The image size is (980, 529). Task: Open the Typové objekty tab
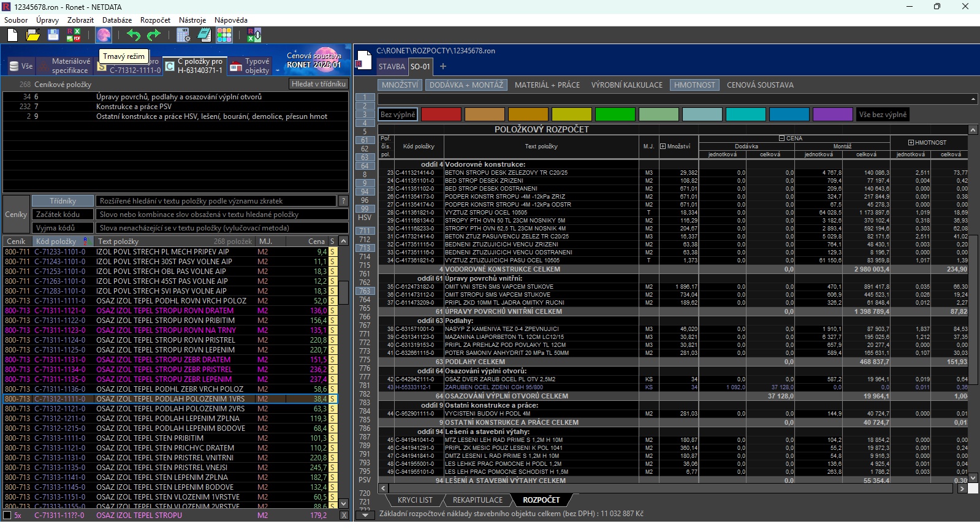pos(250,66)
